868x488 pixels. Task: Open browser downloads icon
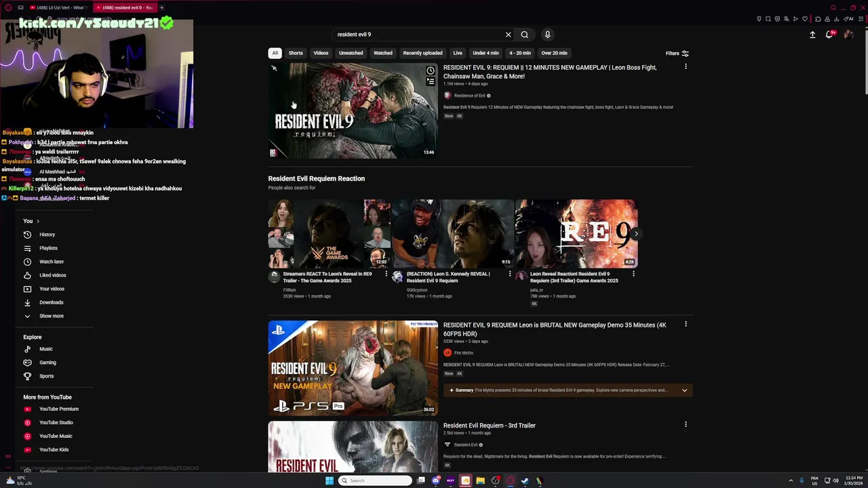coord(837,19)
